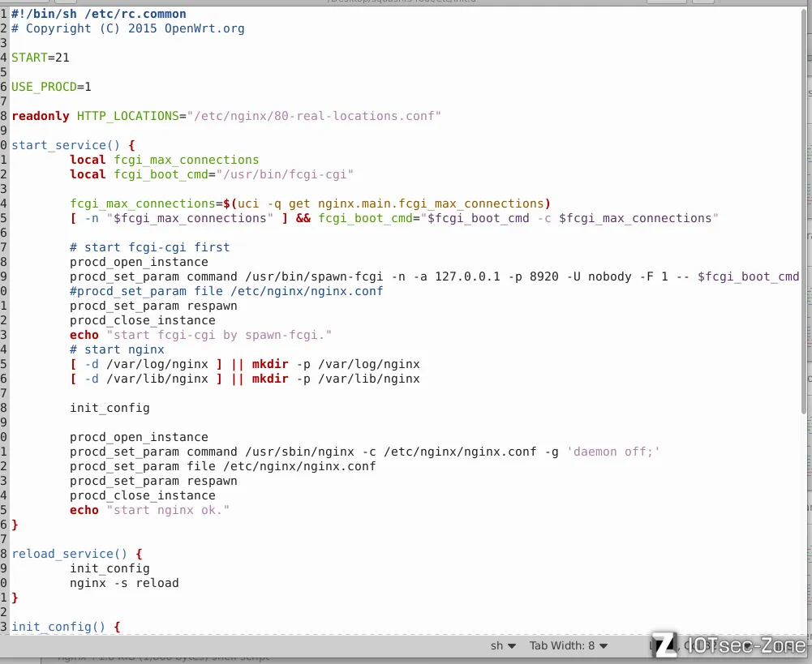This screenshot has height=664, width=812.
Task: Click the 'readonly HTTP_LOCATIONS' line
Action: (226, 116)
